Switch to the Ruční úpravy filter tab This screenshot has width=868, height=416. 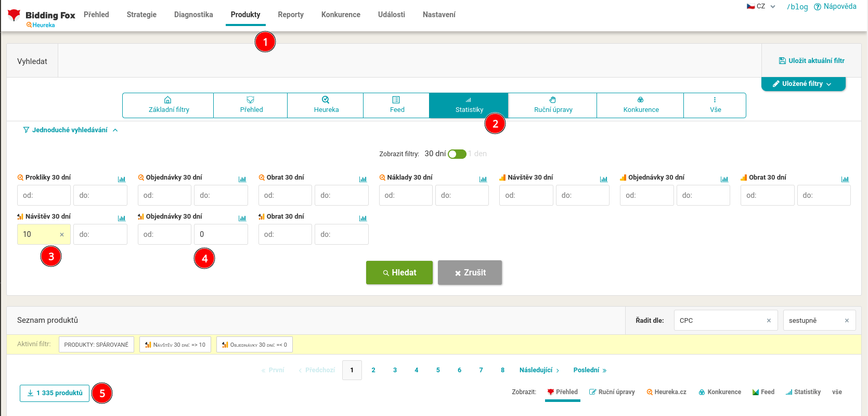[x=552, y=105]
